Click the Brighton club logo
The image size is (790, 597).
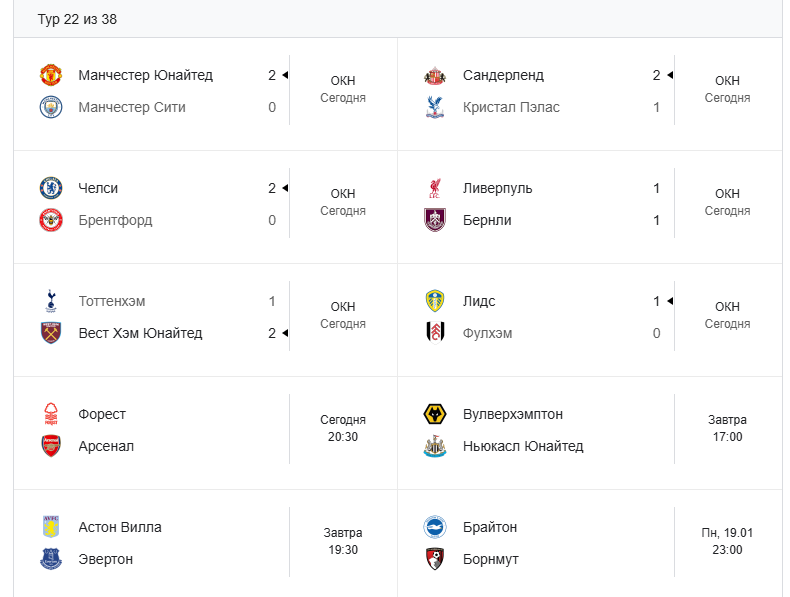coord(435,527)
